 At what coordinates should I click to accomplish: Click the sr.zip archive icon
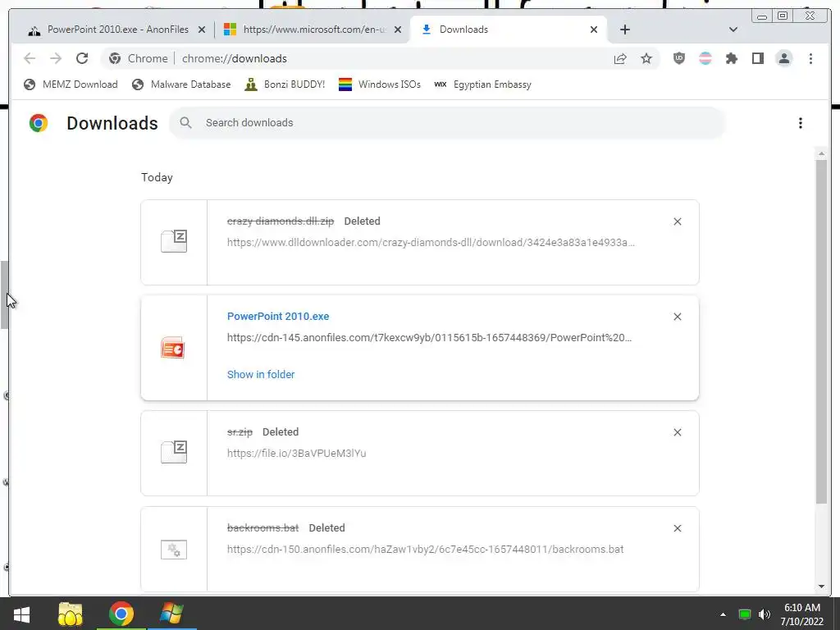[174, 452]
